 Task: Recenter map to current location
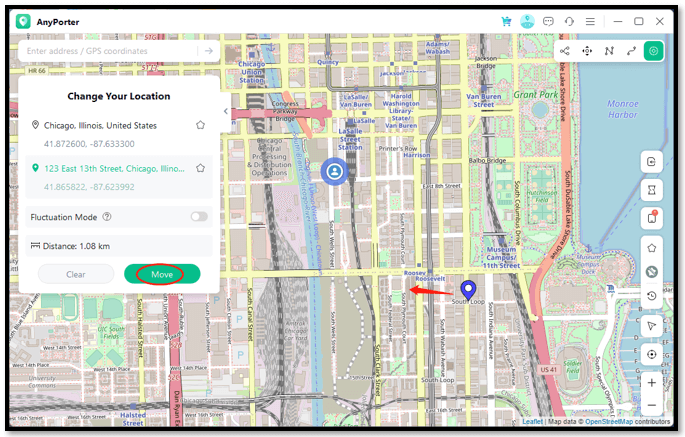tap(651, 354)
